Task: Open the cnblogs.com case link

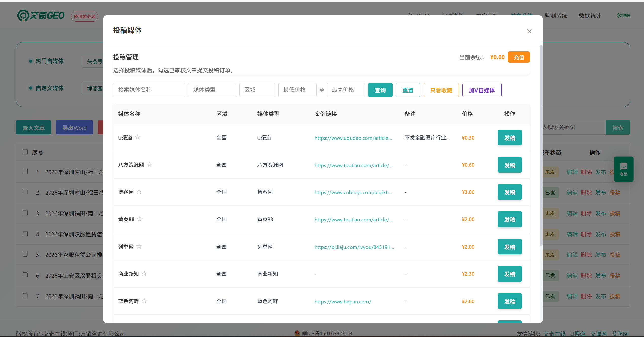Action: click(353, 192)
